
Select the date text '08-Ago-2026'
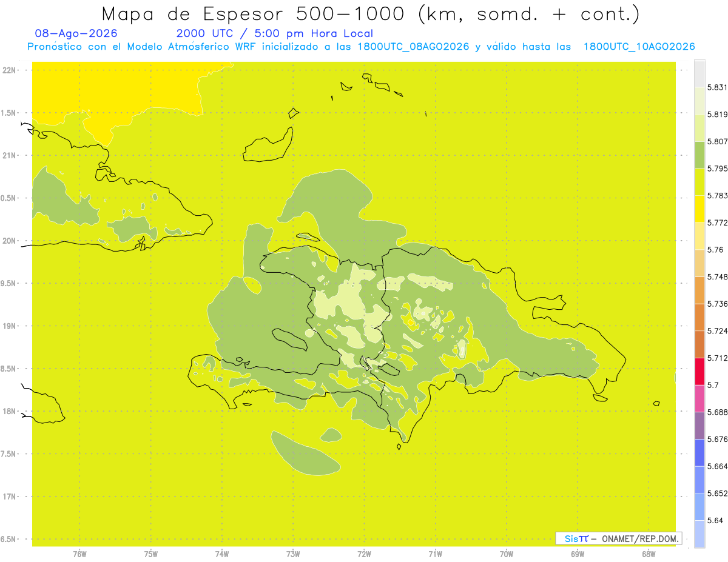coord(76,33)
